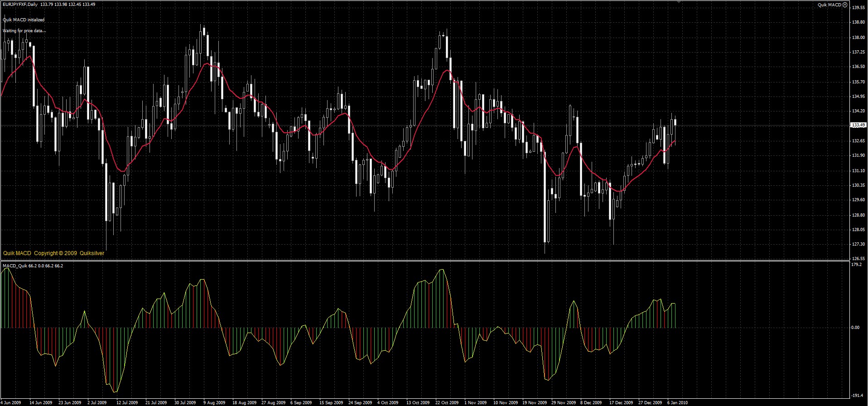Viewport: 868px width, 406px height.
Task: Click the 22 Oct 2009 date label
Action: pos(447,402)
